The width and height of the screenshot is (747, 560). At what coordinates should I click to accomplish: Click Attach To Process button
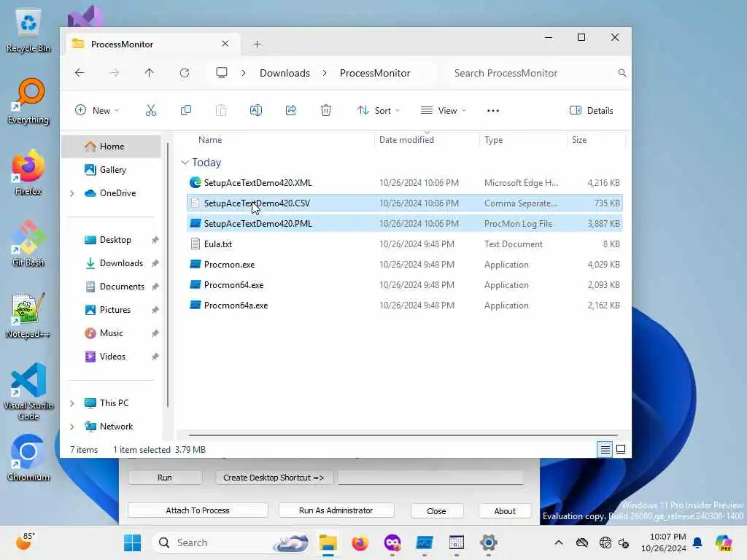pyautogui.click(x=198, y=510)
